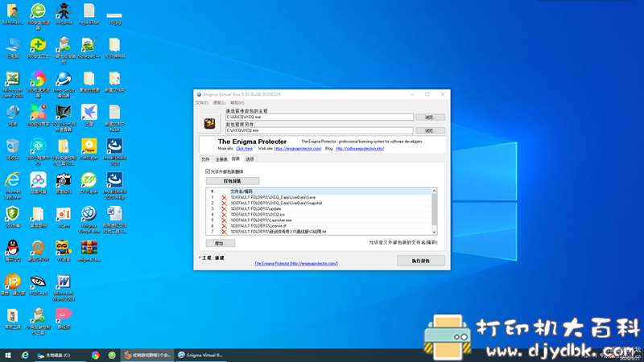Click red X for row 4 JXCQ.ico entry
This screenshot has width=644, height=362.
pos(225,215)
